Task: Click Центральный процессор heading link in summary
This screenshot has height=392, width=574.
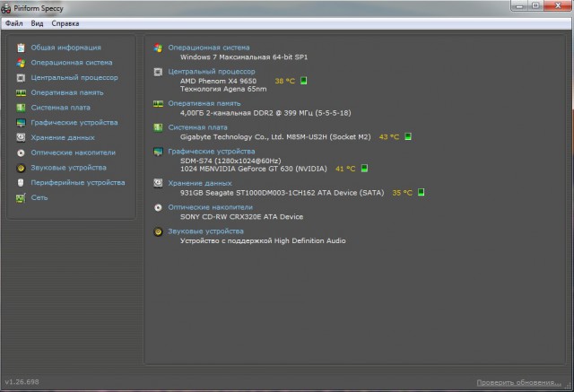Action: tap(212, 72)
